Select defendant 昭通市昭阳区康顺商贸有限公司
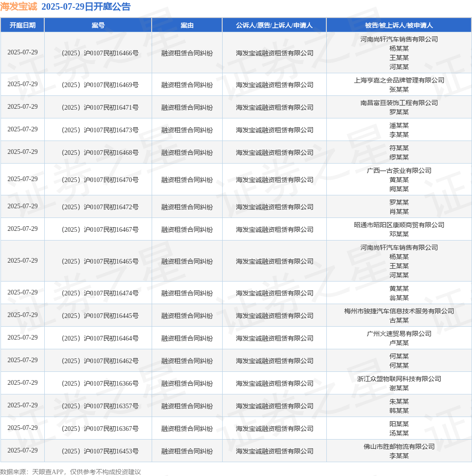This screenshot has height=476, width=472. click(399, 225)
